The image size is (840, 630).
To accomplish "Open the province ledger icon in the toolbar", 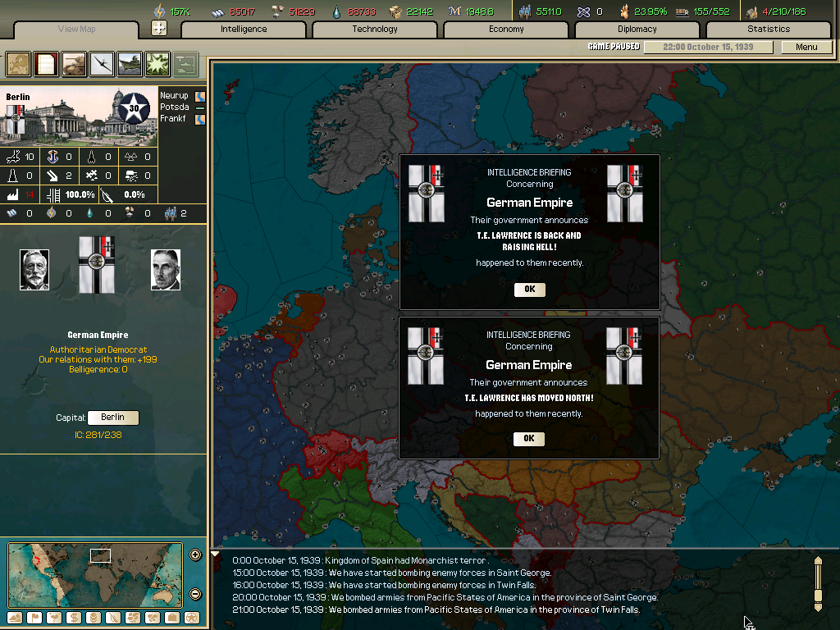I will 45,64.
